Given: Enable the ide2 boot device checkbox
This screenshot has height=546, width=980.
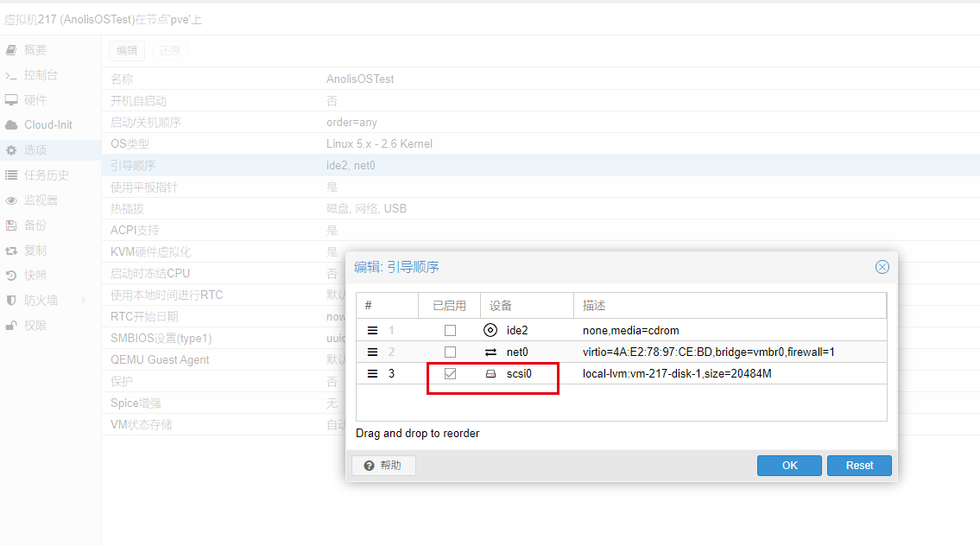Looking at the screenshot, I should point(450,329).
